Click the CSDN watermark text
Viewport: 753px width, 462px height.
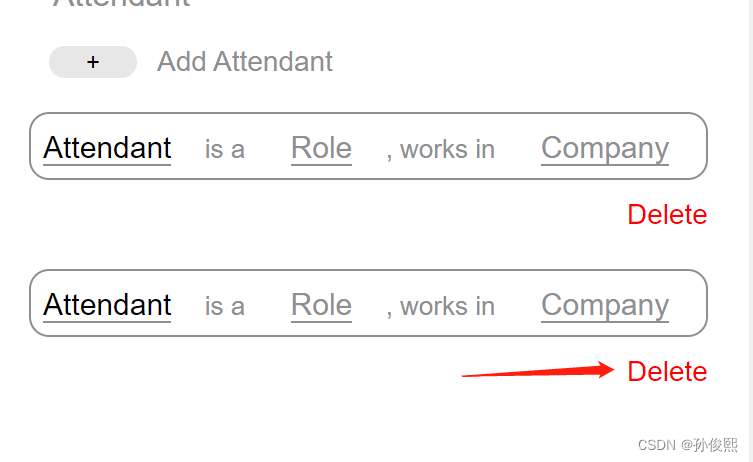(x=688, y=444)
